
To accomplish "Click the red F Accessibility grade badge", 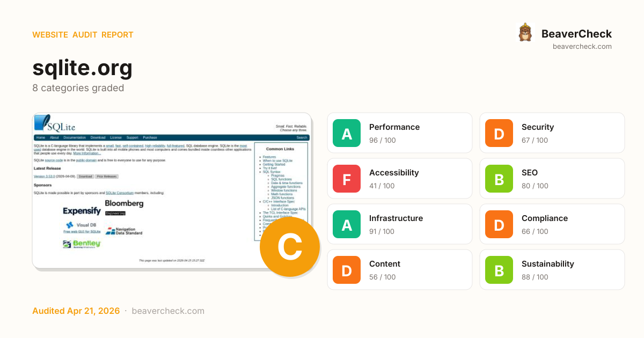I will (347, 179).
